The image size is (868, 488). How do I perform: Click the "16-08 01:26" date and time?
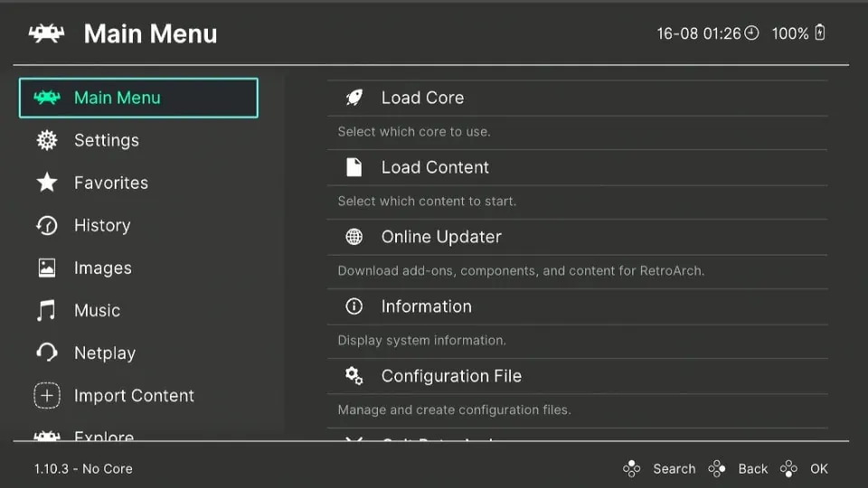(699, 33)
